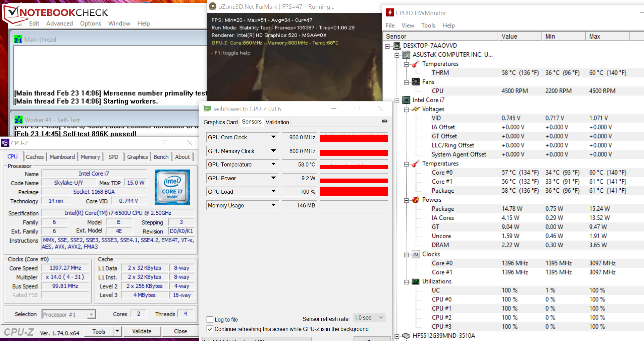
Task: Open the GPU Power sensor dropdown
Action: coord(273,178)
